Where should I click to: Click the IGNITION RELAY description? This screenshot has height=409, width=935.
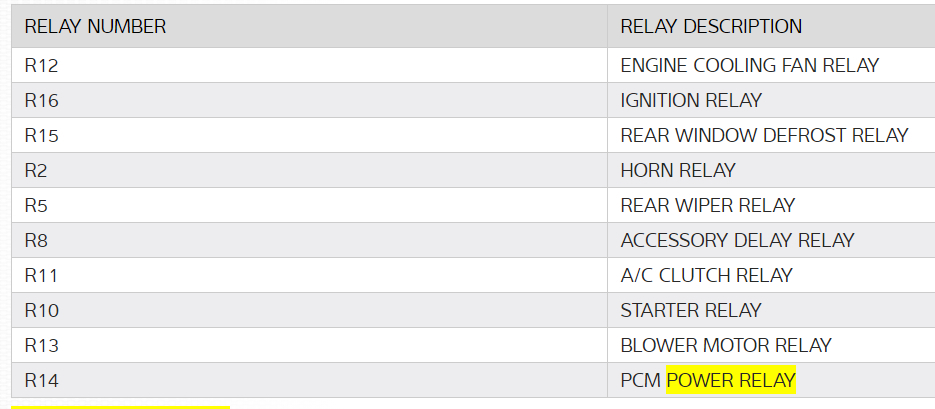tap(691, 100)
